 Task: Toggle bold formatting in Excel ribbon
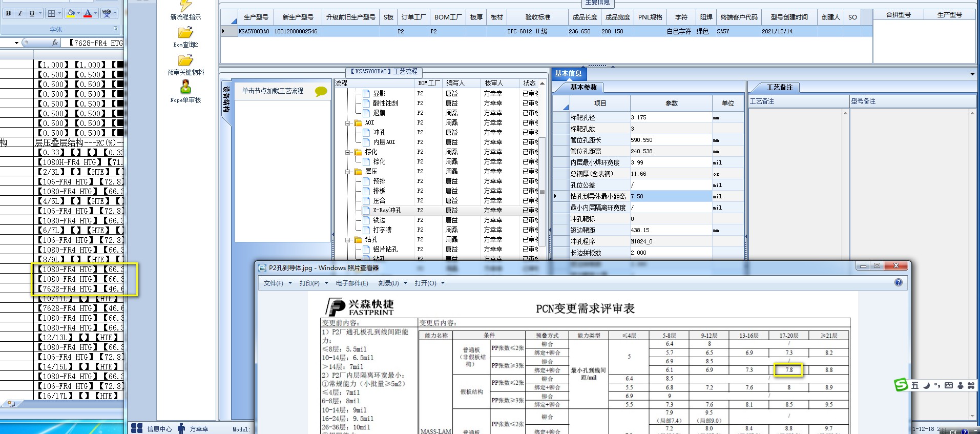click(8, 13)
